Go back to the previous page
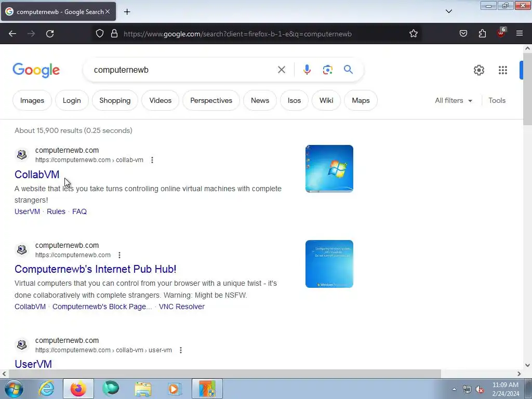532x399 pixels. pyautogui.click(x=12, y=34)
